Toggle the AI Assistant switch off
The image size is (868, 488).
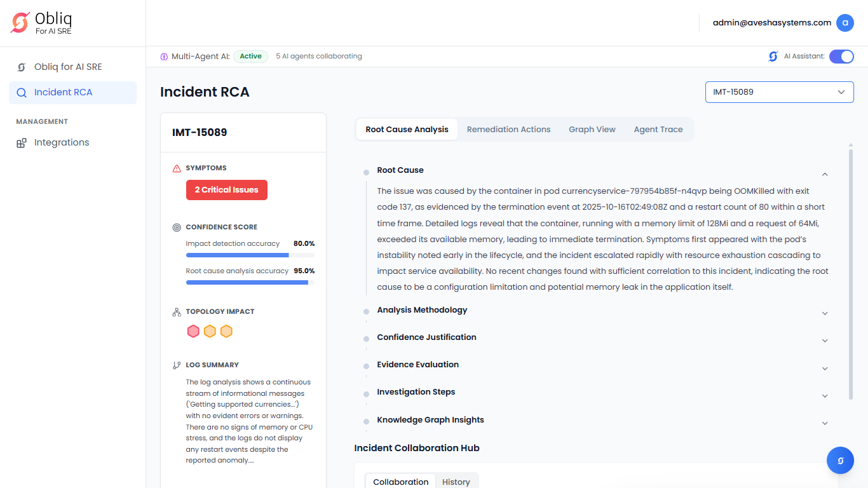point(841,57)
